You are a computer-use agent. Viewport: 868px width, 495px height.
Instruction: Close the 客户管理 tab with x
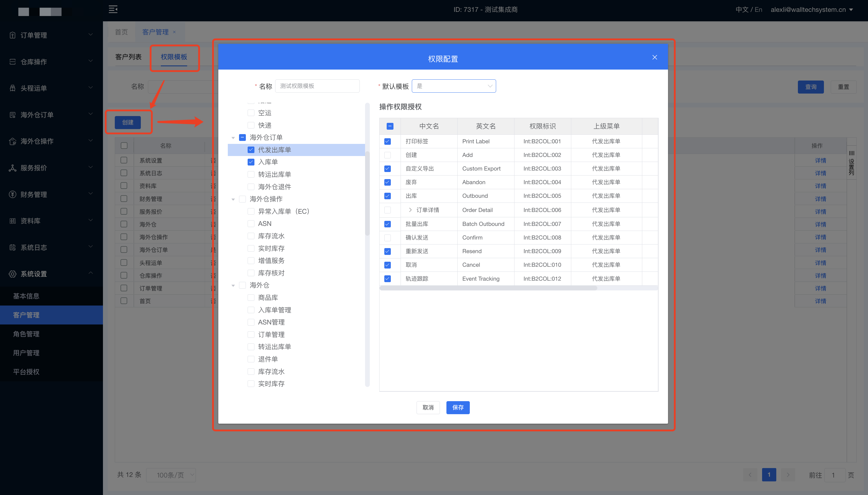point(174,32)
